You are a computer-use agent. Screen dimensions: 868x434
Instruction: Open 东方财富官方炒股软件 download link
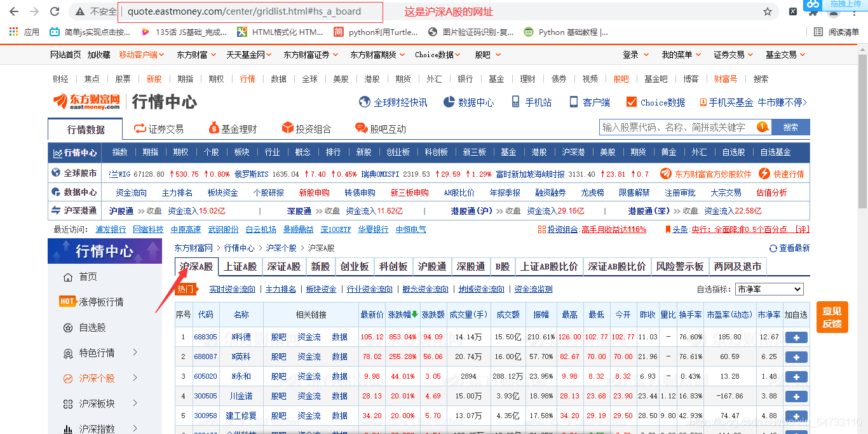705,173
